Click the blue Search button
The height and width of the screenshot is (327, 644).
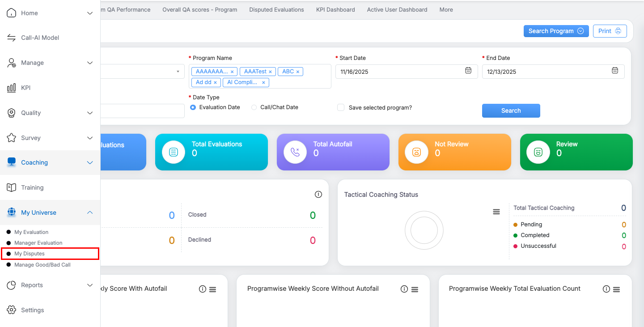click(511, 110)
